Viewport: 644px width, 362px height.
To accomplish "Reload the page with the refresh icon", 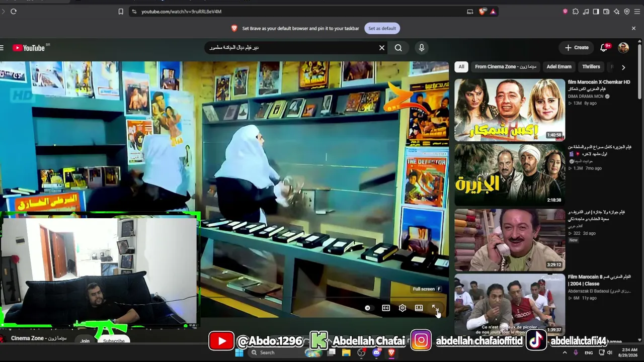I will coord(14,12).
